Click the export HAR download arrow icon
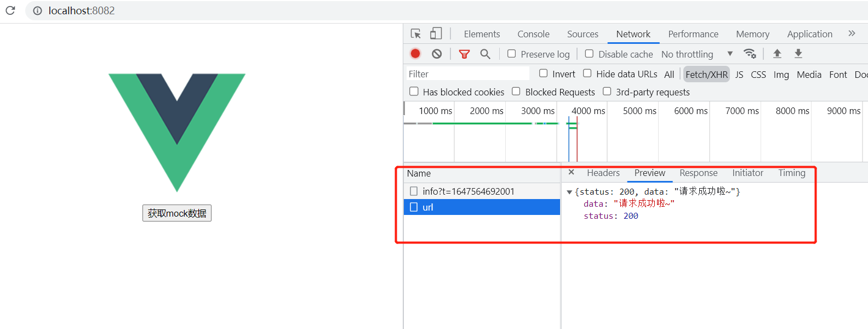Screen dimensions: 868x329 798,53
